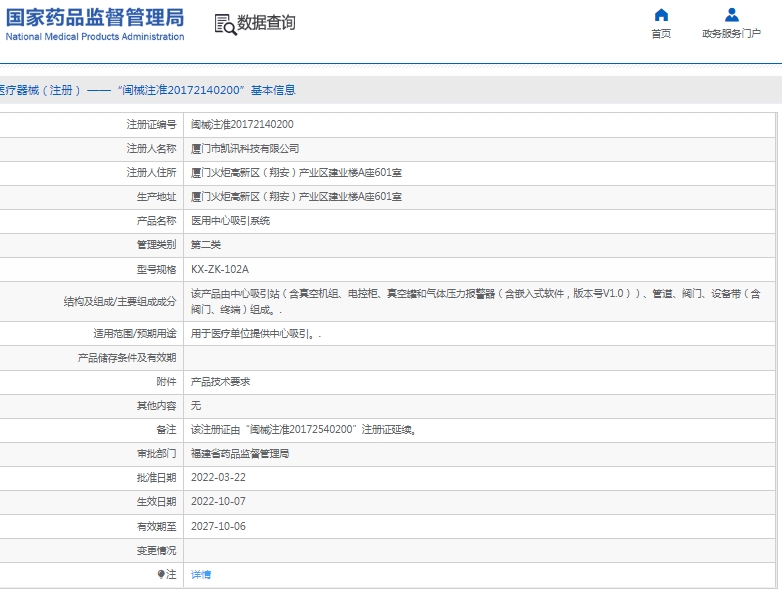Select the approver 福建省药品监督管理局
The image size is (782, 595).
240,453
